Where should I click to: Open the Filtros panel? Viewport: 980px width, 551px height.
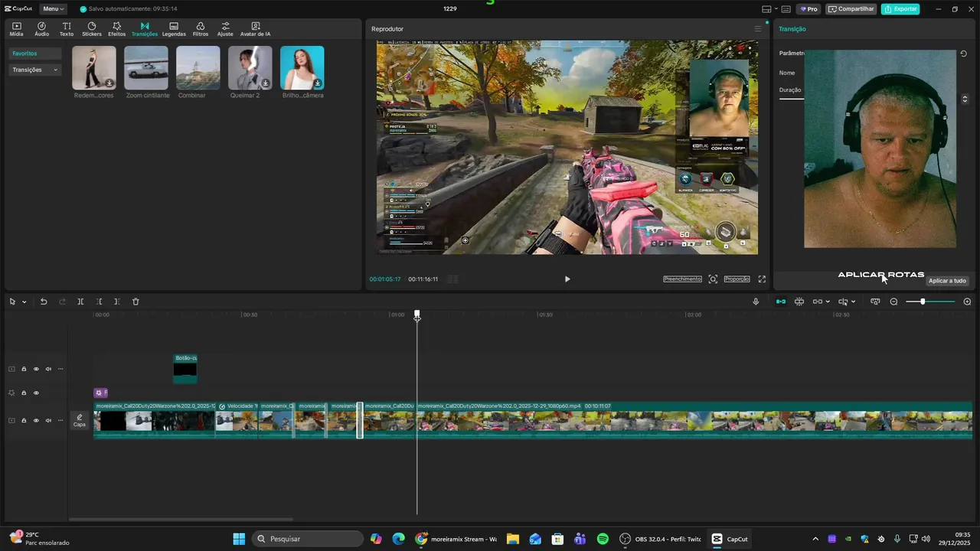click(200, 29)
